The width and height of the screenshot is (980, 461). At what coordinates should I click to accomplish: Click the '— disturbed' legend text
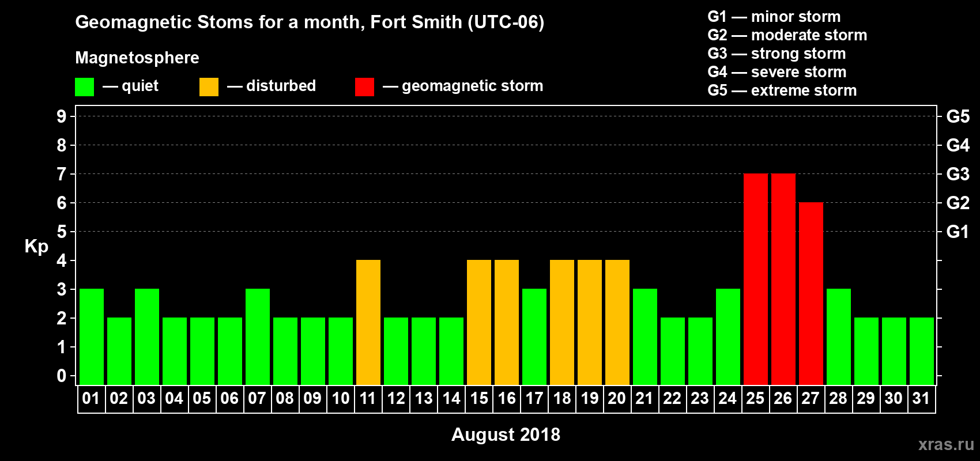(272, 86)
